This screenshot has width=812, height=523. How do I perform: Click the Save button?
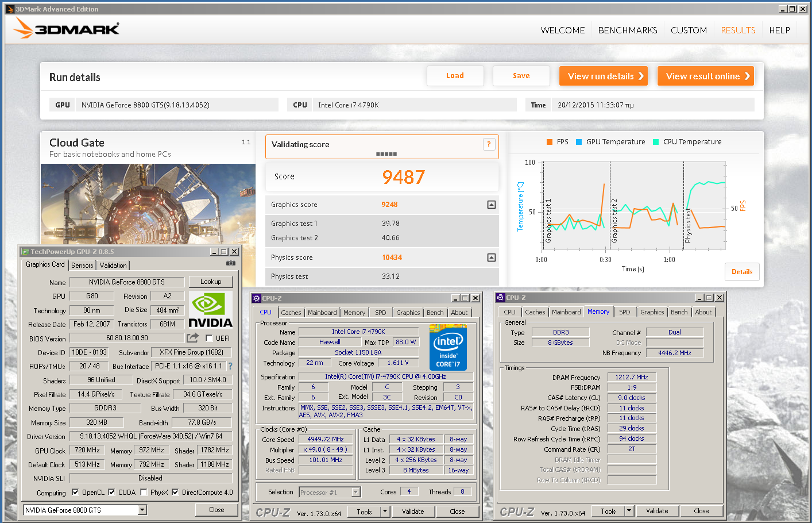521,76
